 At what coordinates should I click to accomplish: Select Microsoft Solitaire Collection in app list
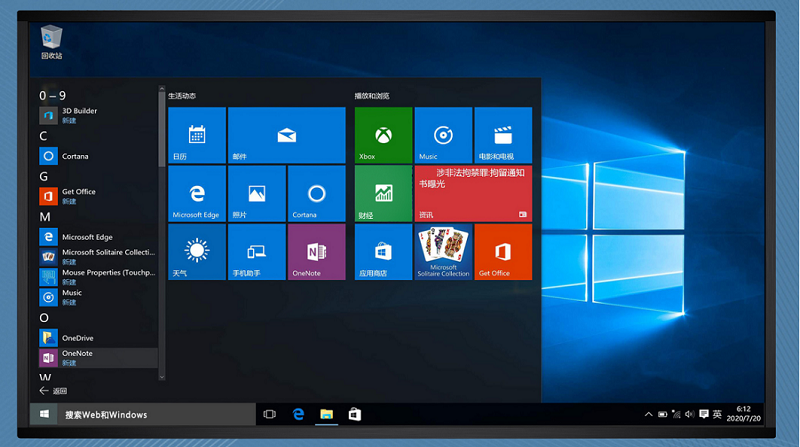pos(98,257)
